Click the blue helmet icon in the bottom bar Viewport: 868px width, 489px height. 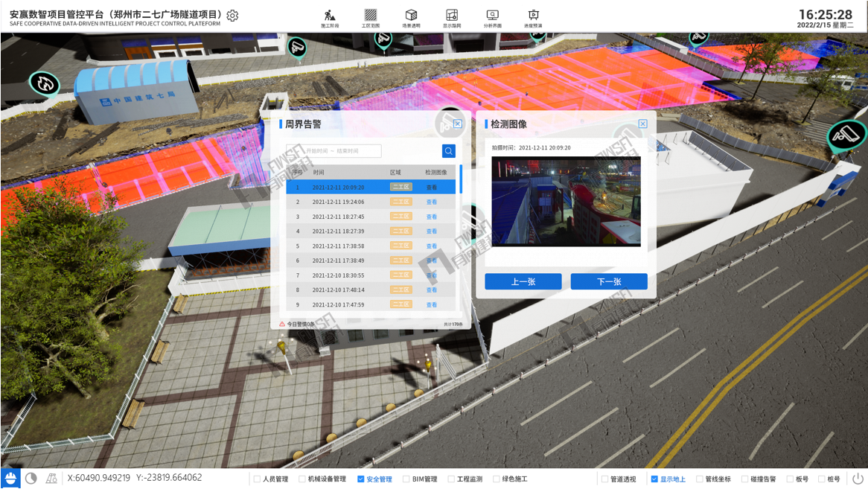[x=10, y=478]
